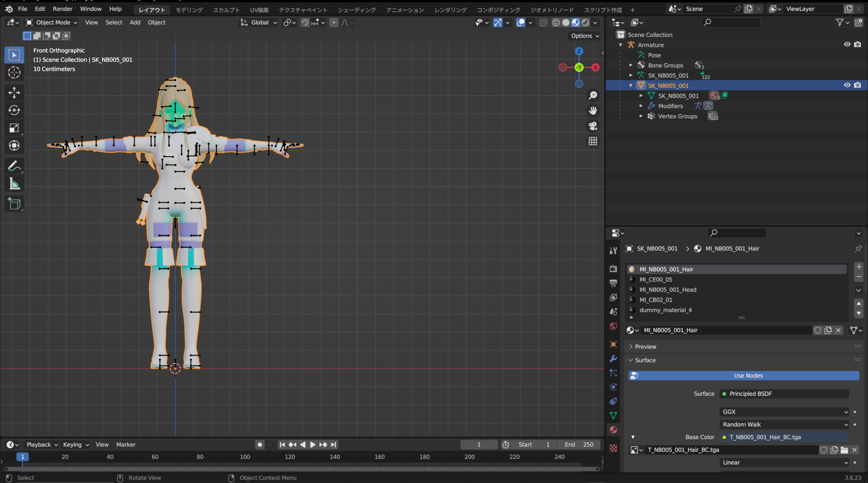868x483 pixels.
Task: Toggle proportional editing
Action: point(334,23)
